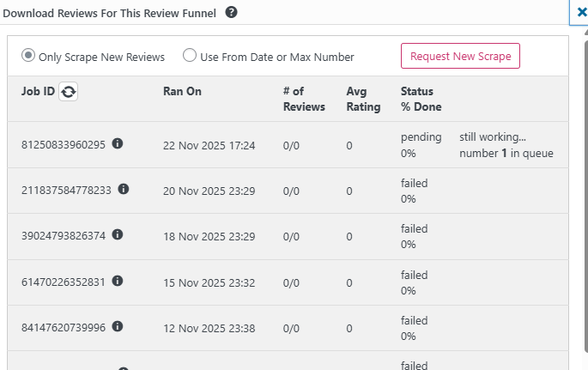The height and width of the screenshot is (370, 588).
Task: Click failed status for job 211837584778233
Action: click(414, 183)
